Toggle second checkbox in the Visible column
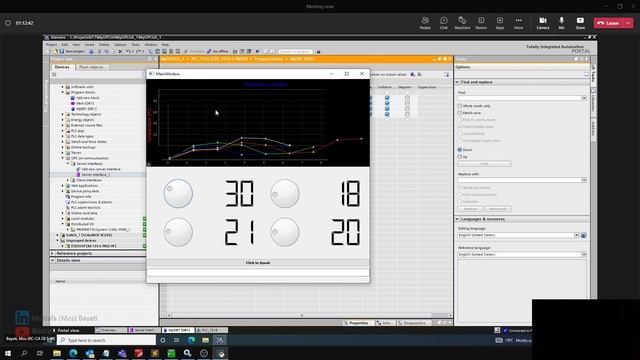640x360 pixels. click(x=387, y=103)
